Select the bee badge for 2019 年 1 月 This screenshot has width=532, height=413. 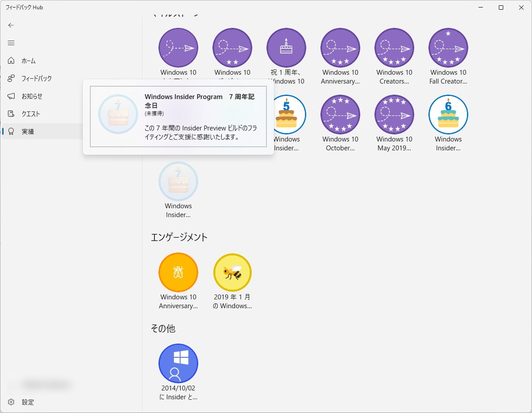click(232, 272)
